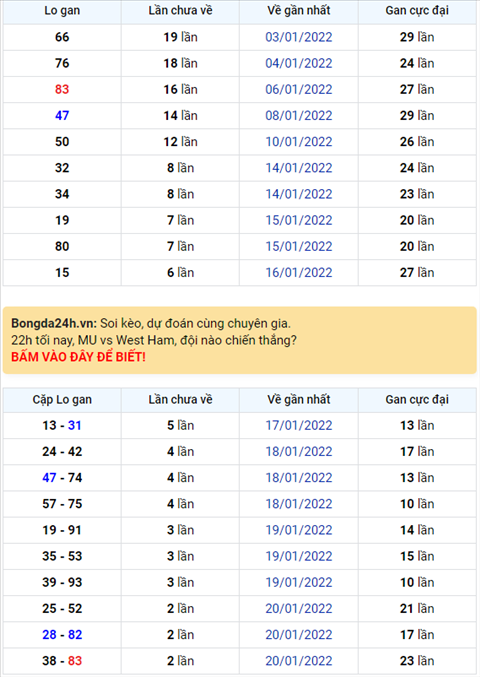
Task: Click date 04/01/2022 in row 76
Action: tap(299, 63)
